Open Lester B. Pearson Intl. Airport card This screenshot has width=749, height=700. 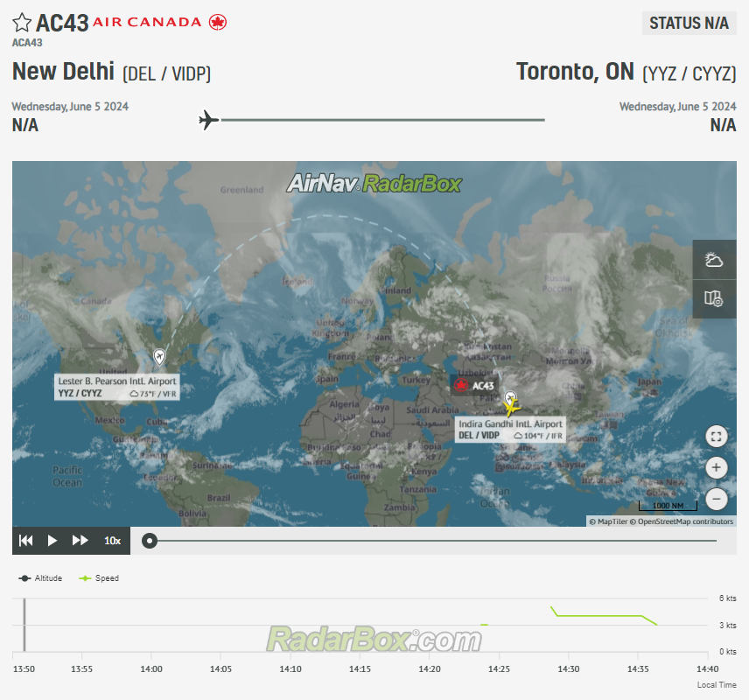pos(117,387)
